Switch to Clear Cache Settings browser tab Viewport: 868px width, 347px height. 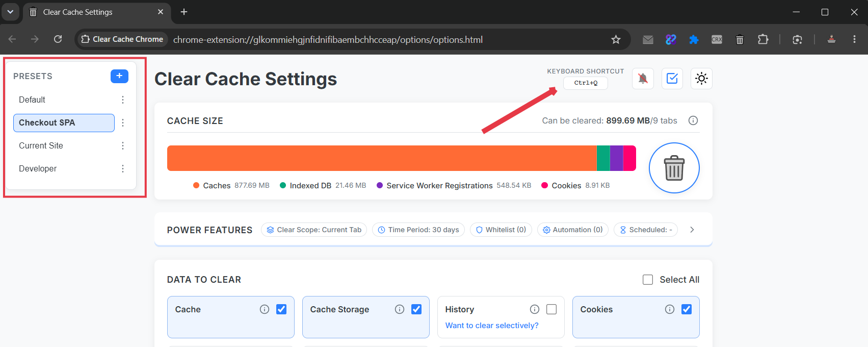[97, 12]
